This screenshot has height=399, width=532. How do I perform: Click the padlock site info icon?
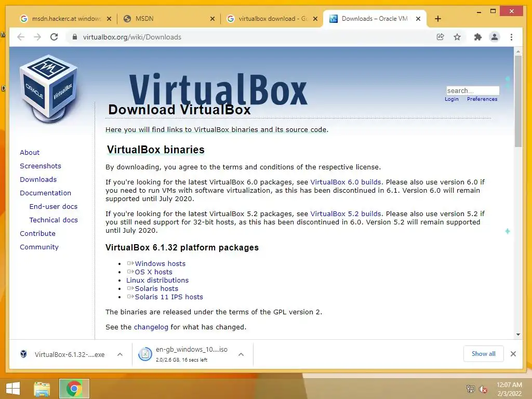(x=75, y=37)
